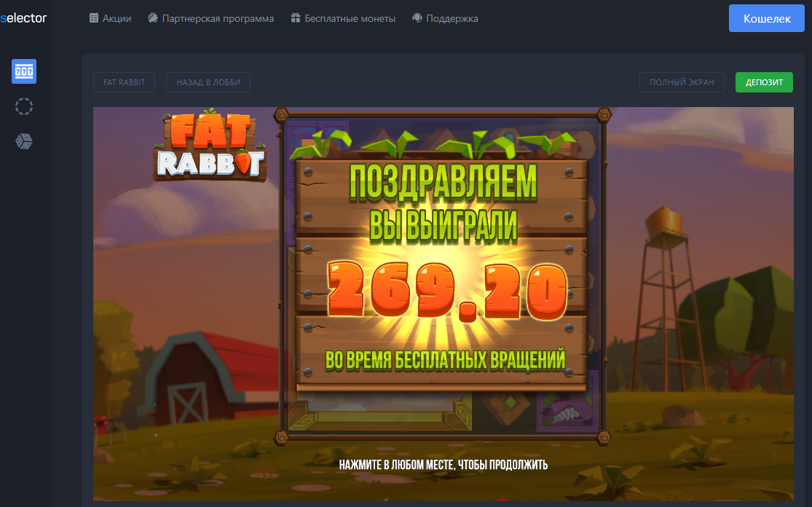Click the green ДЕПОЗИТ button
The width and height of the screenshot is (812, 507).
(764, 82)
